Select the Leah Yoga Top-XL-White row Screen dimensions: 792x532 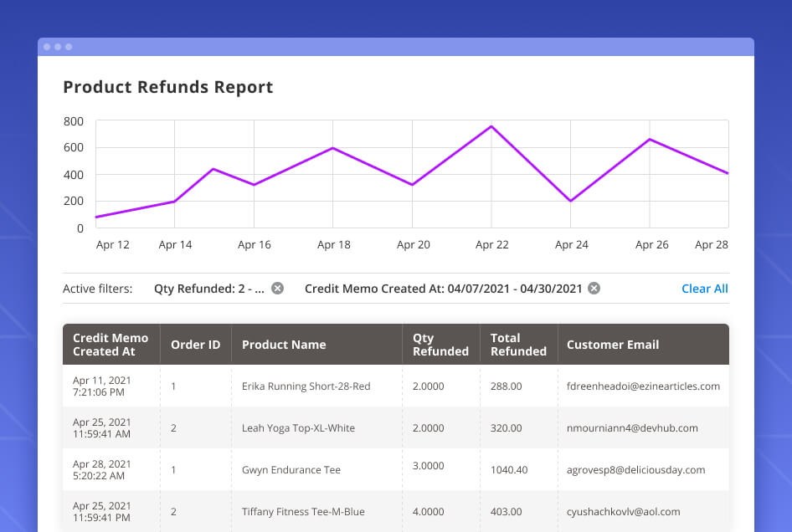point(298,428)
